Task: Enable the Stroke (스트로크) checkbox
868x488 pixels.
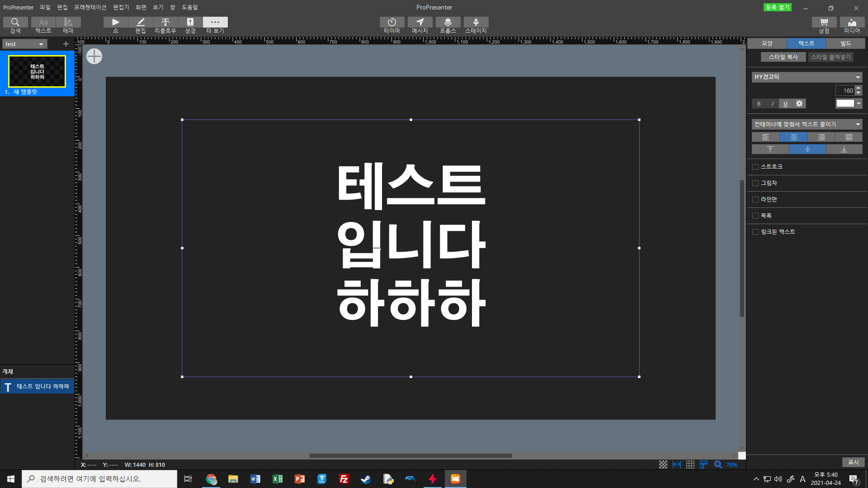Action: click(755, 167)
